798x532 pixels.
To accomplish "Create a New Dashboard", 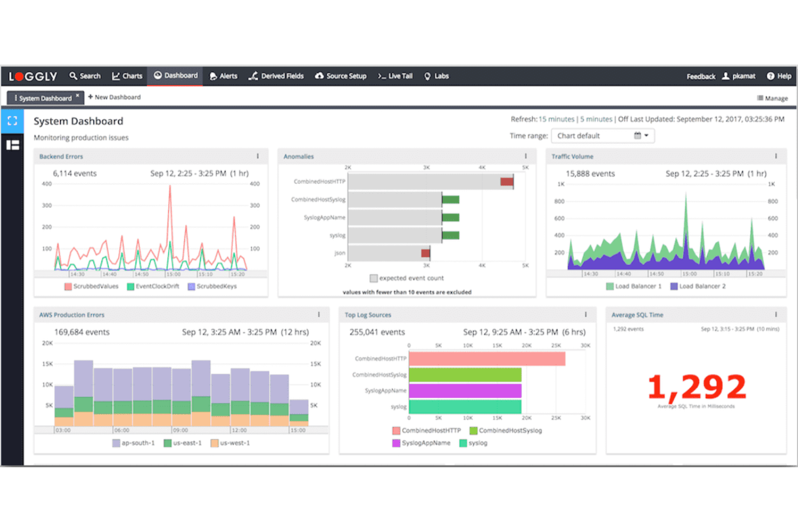I will click(114, 97).
